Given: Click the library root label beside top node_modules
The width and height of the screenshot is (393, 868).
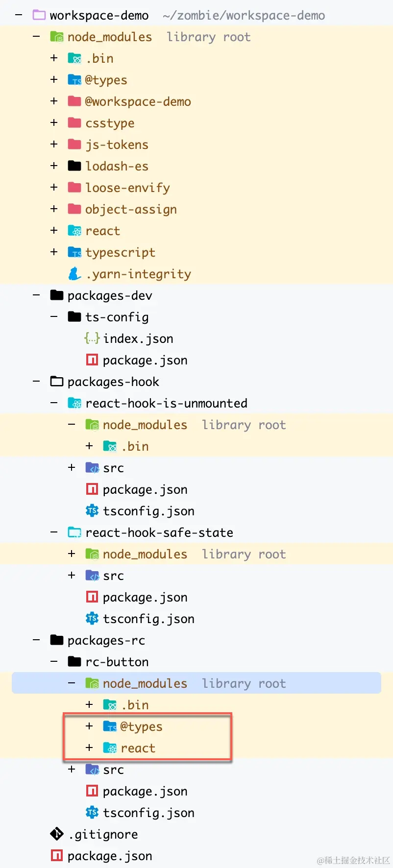Looking at the screenshot, I should pos(208,36).
